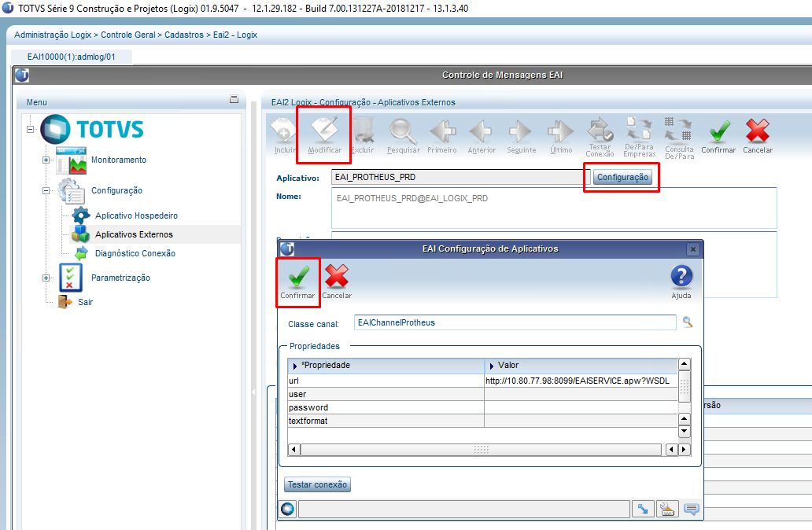This screenshot has width=812, height=530.
Task: Cancel the EAI Configuração de Aplicativos dialog
Action: [337, 282]
